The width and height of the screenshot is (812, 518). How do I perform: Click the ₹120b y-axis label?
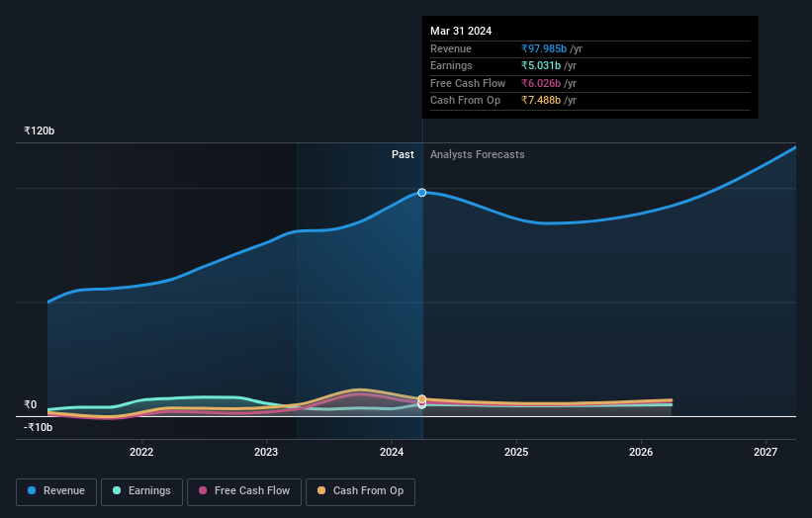tap(39, 130)
